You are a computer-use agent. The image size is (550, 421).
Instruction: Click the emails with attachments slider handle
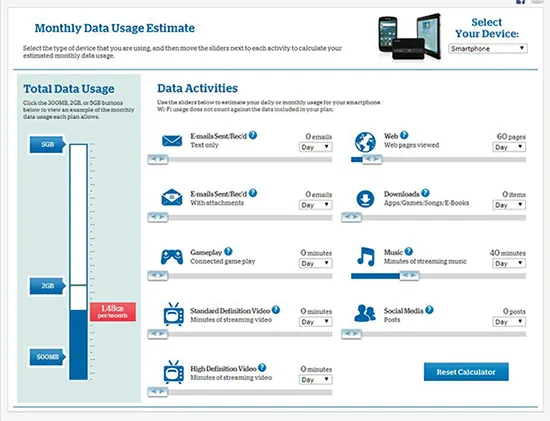[158, 218]
